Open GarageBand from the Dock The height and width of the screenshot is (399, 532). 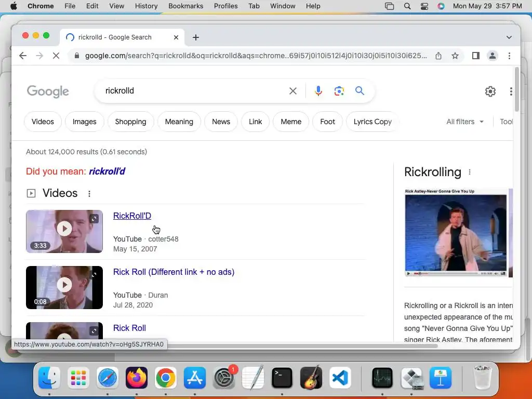point(311,378)
